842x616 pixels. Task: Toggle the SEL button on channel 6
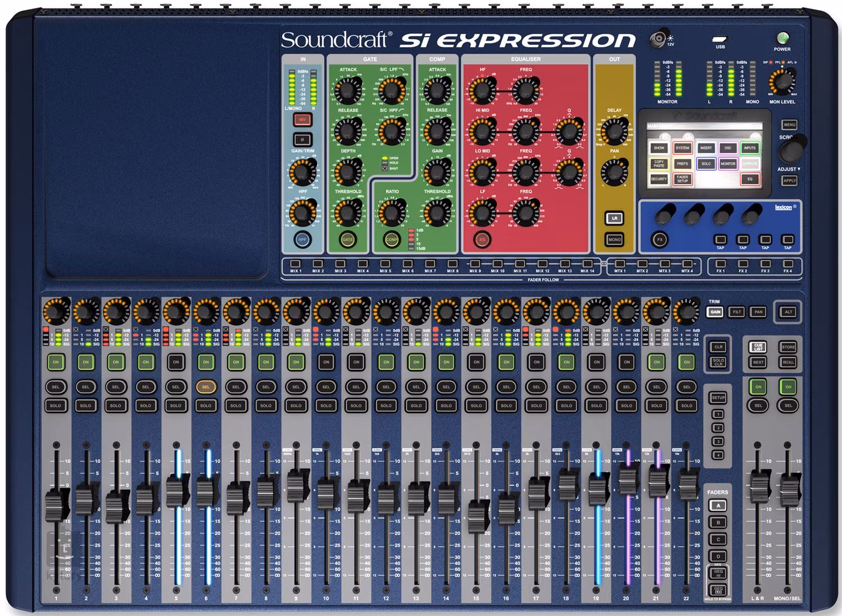pyautogui.click(x=205, y=387)
